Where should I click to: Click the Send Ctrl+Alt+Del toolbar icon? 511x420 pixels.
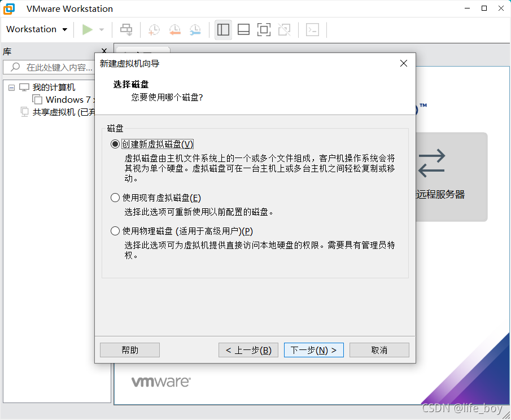(126, 30)
